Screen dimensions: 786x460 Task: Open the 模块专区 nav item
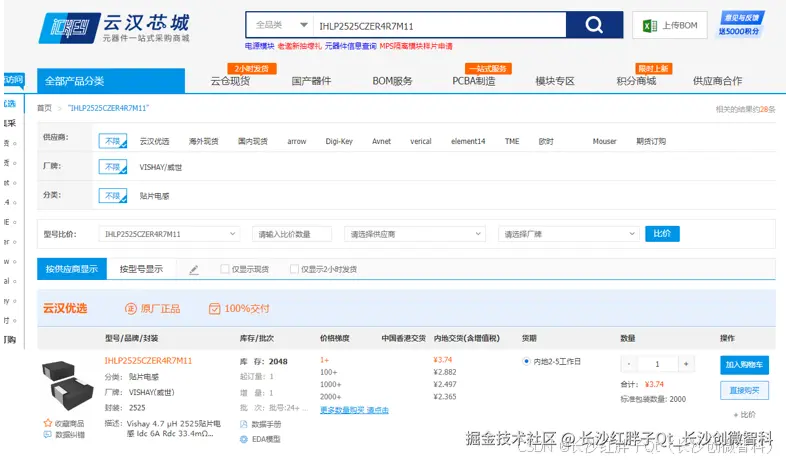click(x=555, y=81)
